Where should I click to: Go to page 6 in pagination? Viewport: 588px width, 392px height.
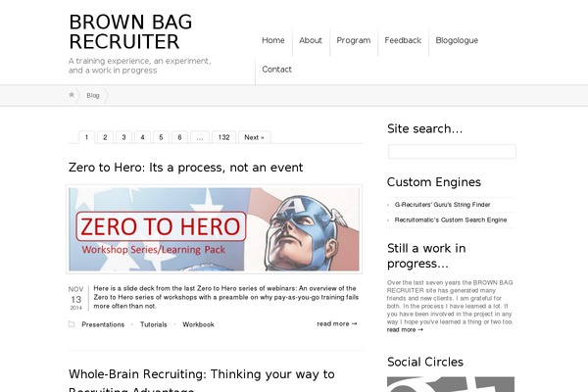pos(179,137)
